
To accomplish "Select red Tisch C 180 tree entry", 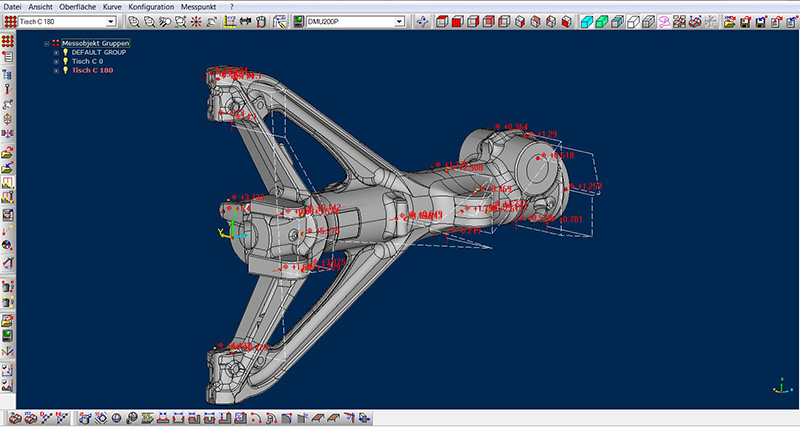I will [x=92, y=70].
